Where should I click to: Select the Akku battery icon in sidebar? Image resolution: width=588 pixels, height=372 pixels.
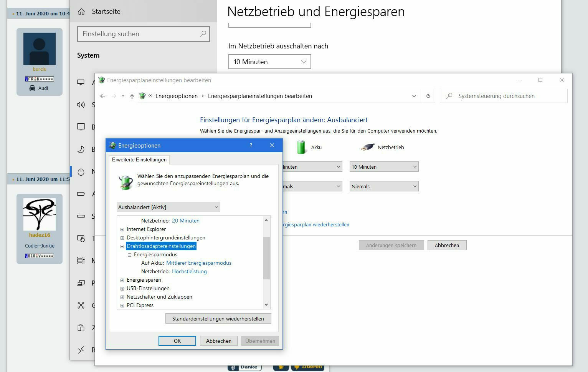click(81, 194)
